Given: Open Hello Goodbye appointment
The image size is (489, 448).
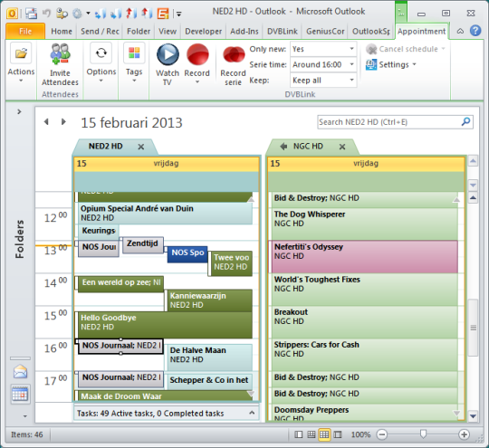Looking at the screenshot, I should point(165,325).
